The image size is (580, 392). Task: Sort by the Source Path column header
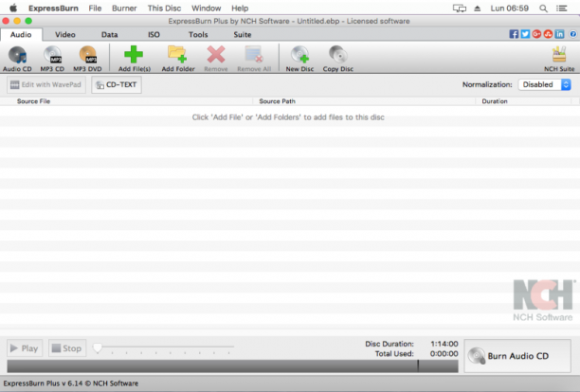click(x=364, y=101)
